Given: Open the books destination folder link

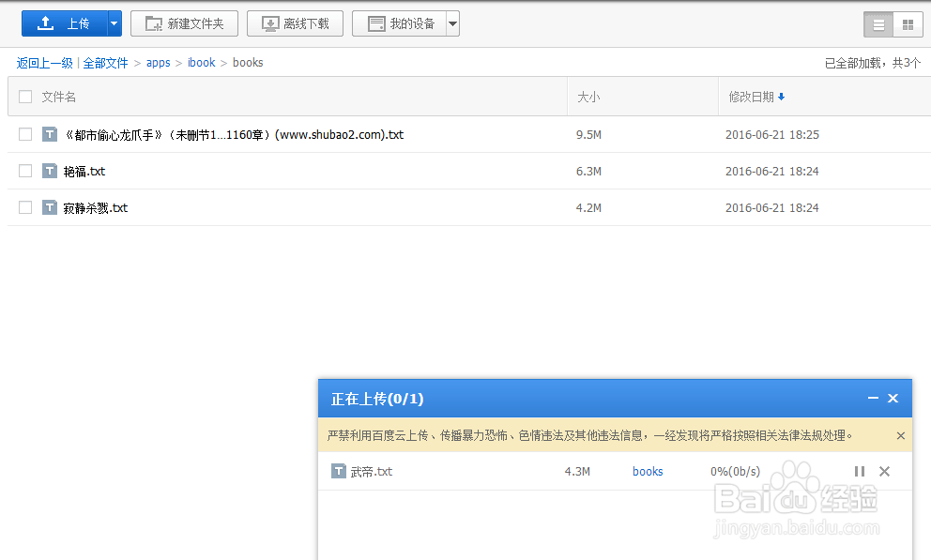Looking at the screenshot, I should pyautogui.click(x=648, y=472).
